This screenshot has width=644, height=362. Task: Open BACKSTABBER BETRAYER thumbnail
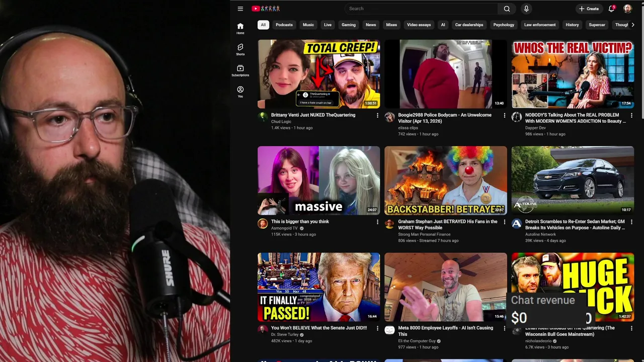446,180
